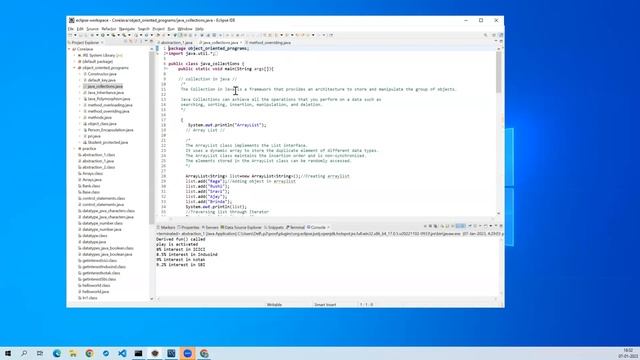This screenshot has width=640, height=360.
Task: Switch to method_overriding.java editor tab
Action: 269,42
